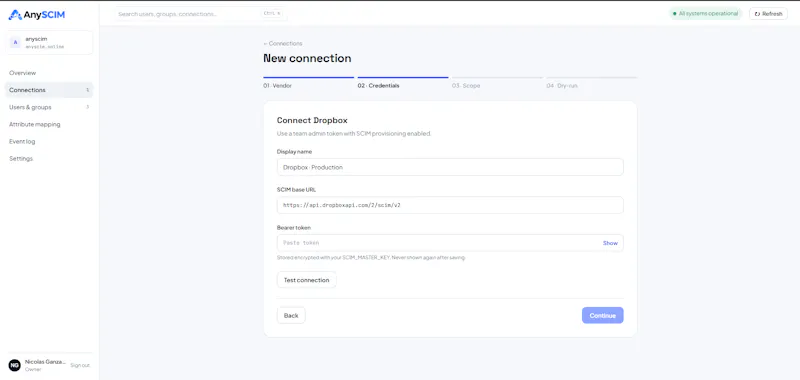Click the Refresh button

tap(768, 14)
